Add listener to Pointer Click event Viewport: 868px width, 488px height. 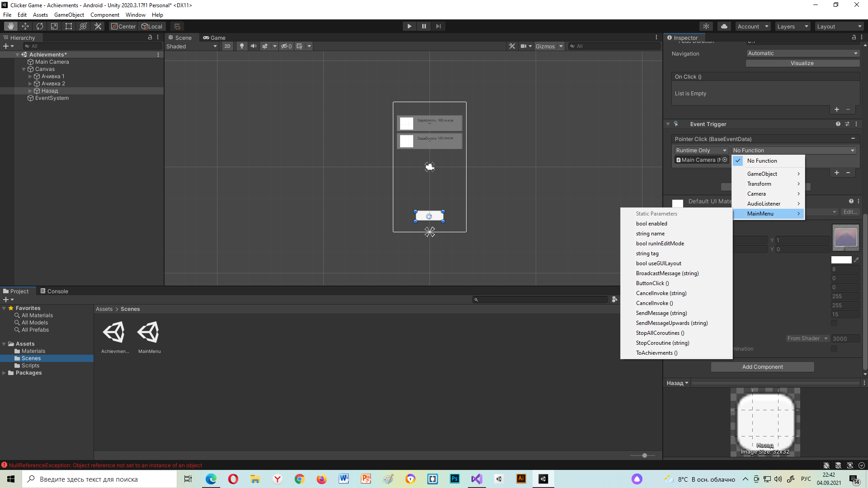pyautogui.click(x=837, y=173)
